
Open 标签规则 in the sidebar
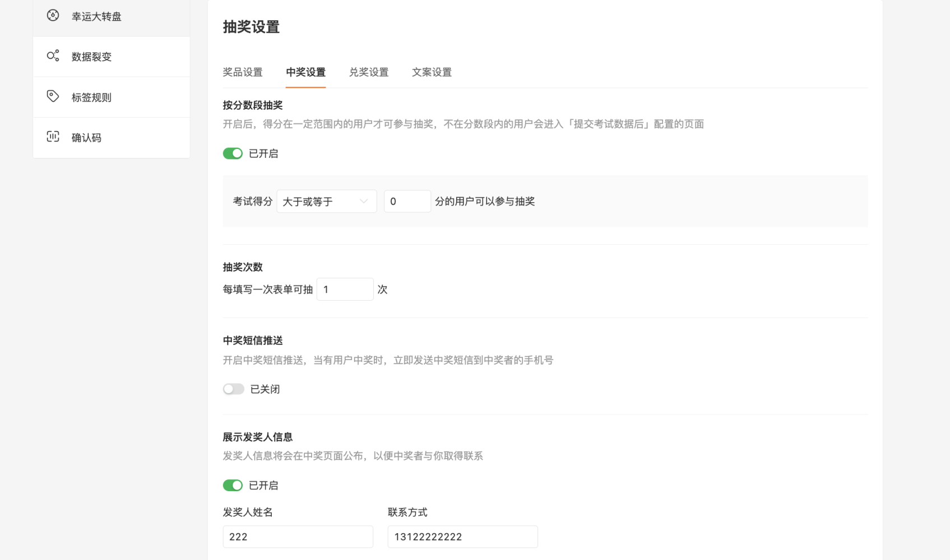(112, 97)
